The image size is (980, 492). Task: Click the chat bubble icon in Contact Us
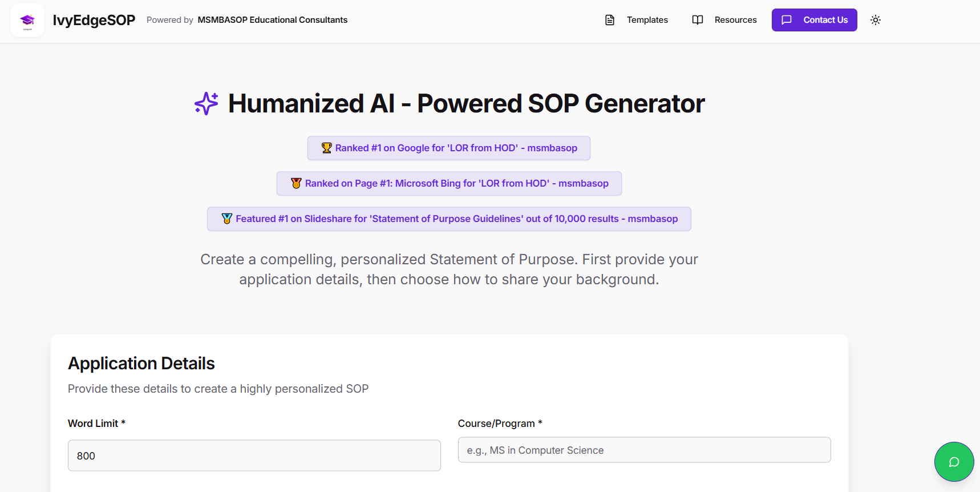787,20
